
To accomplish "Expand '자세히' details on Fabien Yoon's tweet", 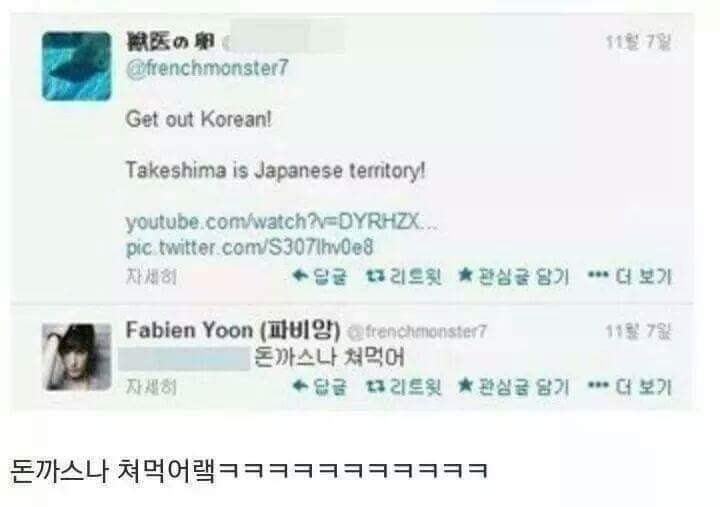I will (x=150, y=385).
